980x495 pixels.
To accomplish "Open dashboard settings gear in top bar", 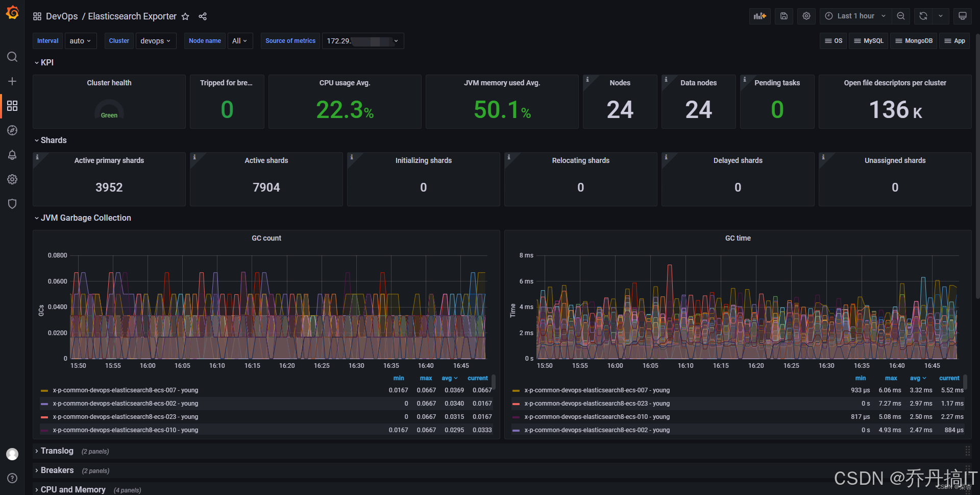I will 806,16.
